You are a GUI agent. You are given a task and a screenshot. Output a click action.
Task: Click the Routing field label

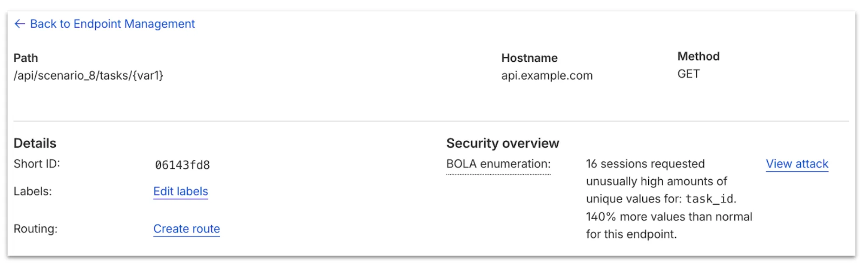[36, 229]
